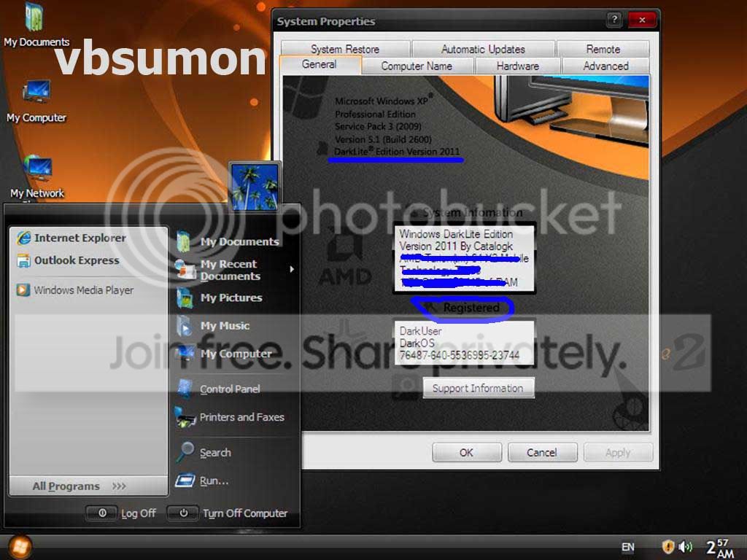Open My Pictures in the Start menu
Image resolution: width=747 pixels, height=560 pixels.
pyautogui.click(x=219, y=297)
